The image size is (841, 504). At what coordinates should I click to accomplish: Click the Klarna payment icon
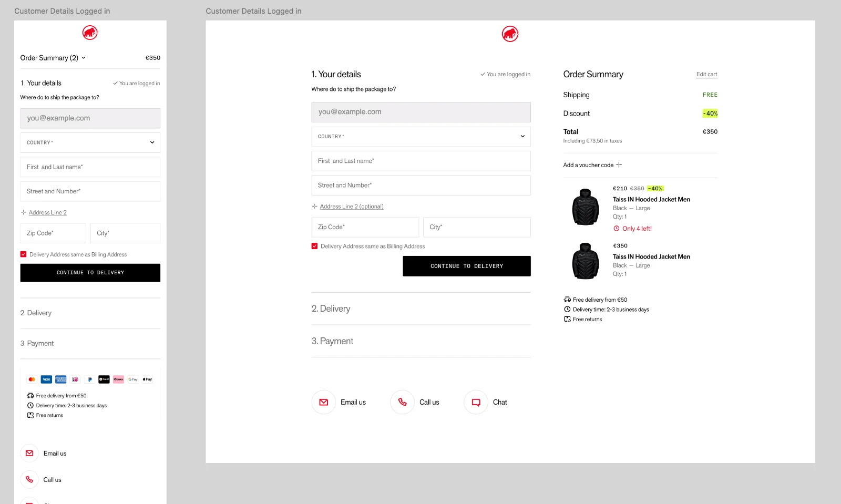click(x=118, y=379)
